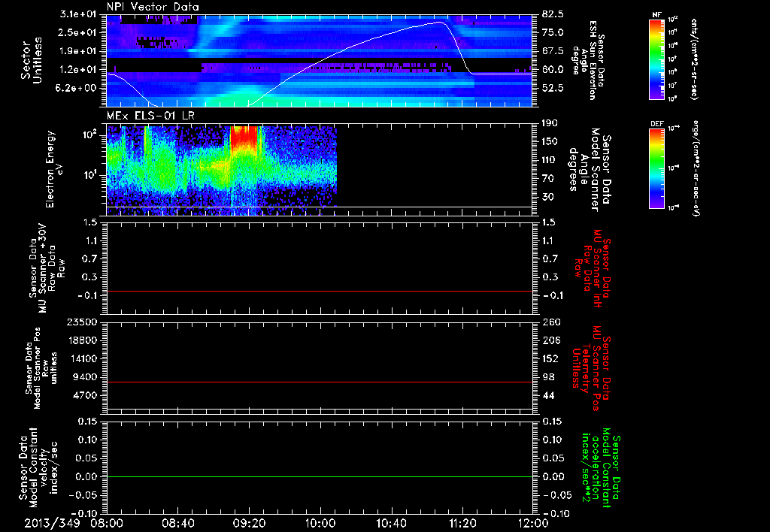Click the red line in MU Scanner +30V panel
The height and width of the screenshot is (532, 770).
[x=320, y=292]
